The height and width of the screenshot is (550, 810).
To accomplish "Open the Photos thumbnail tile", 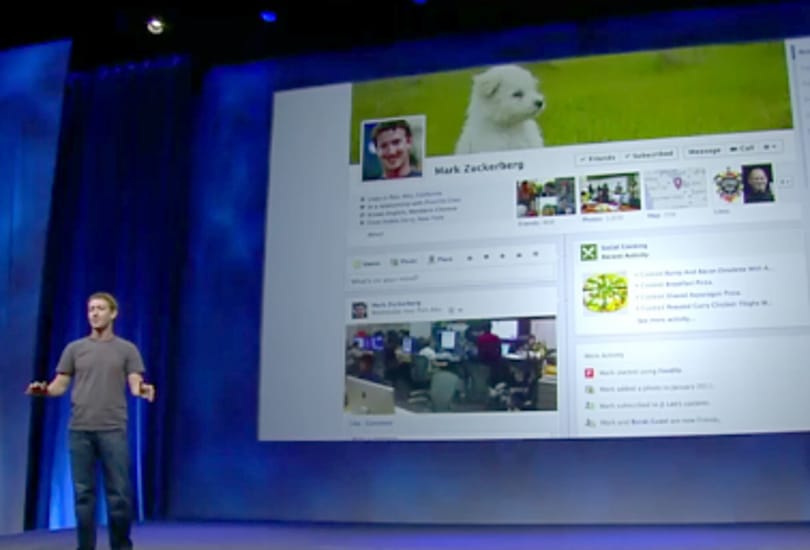I will [x=610, y=193].
